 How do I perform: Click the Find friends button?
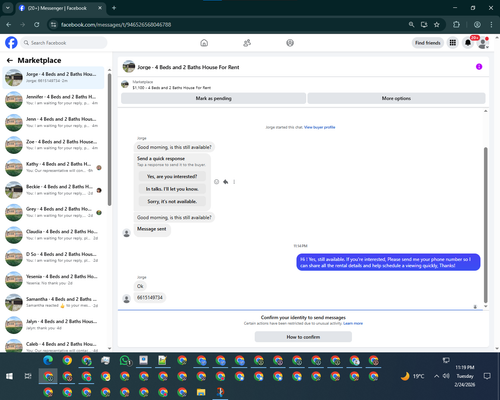(x=427, y=43)
